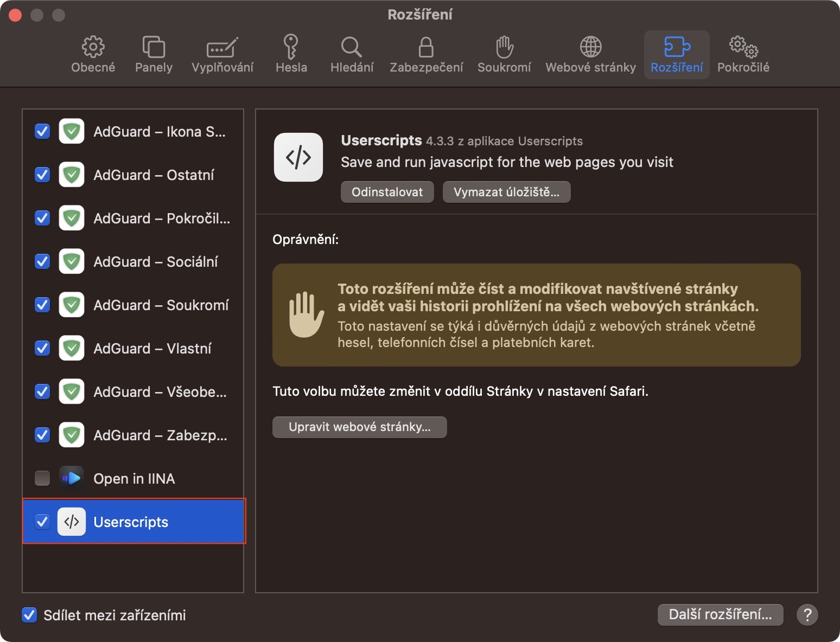Click the Vymazat úložiště... button
This screenshot has height=642, width=840.
[x=507, y=192]
